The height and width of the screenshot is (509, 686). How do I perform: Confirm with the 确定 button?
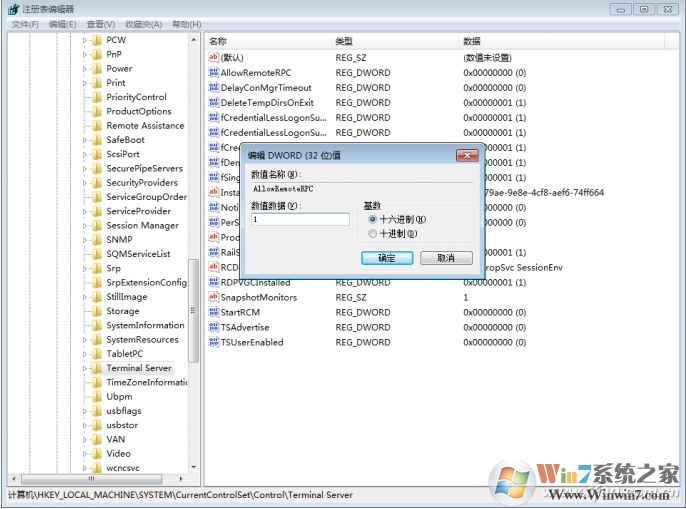point(387,258)
